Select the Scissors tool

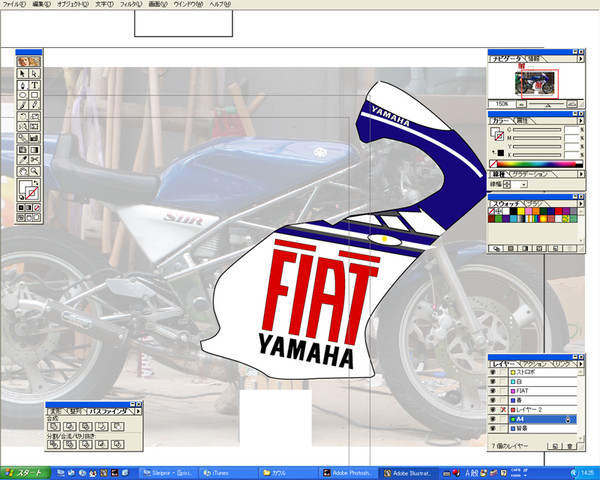coord(34,160)
